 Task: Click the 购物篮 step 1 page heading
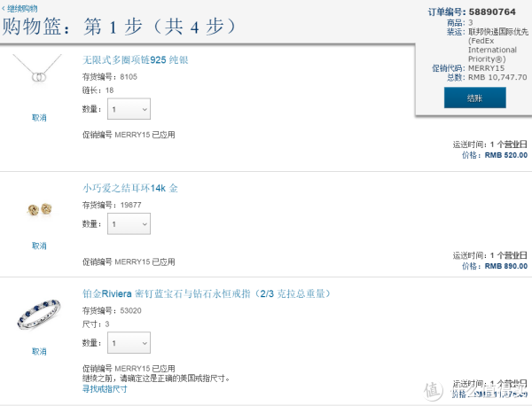pos(119,27)
